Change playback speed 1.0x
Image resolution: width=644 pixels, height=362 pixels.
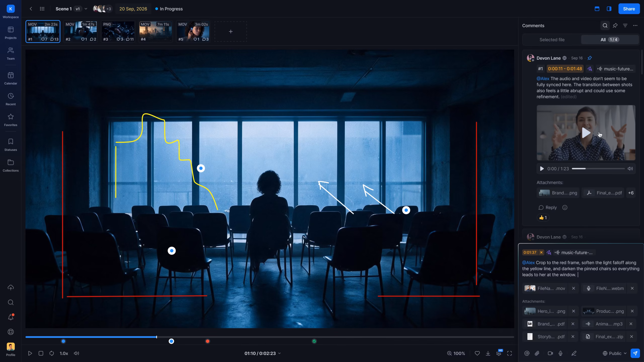click(x=64, y=353)
